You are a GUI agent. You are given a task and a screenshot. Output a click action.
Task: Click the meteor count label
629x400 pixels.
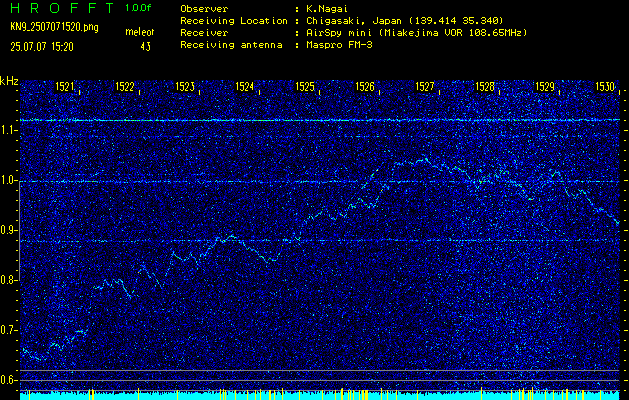coord(140,32)
